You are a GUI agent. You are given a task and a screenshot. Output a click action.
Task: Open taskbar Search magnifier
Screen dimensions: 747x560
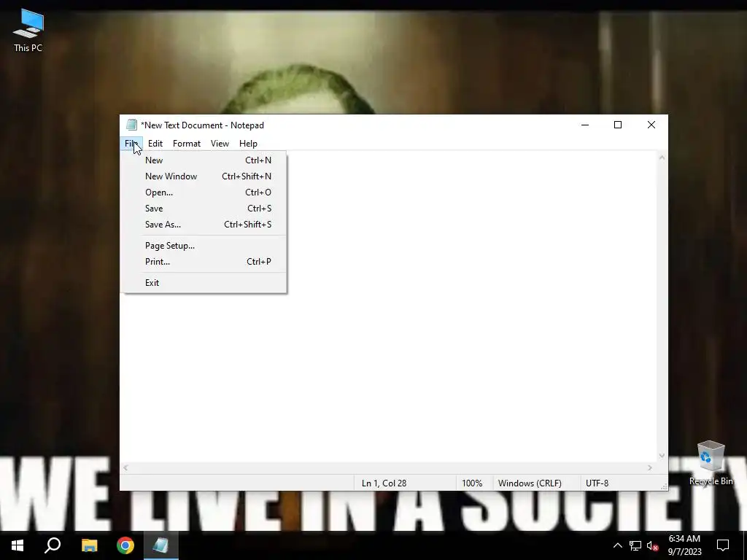pyautogui.click(x=53, y=545)
